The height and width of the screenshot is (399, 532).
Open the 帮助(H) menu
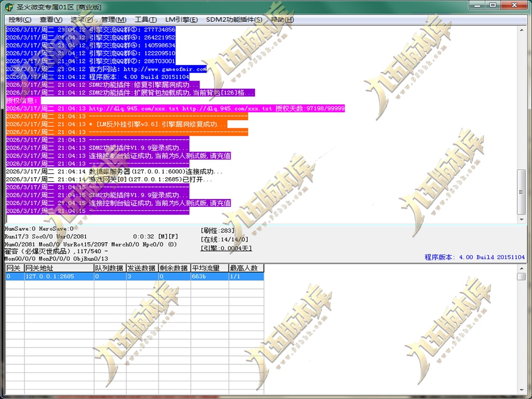point(282,20)
